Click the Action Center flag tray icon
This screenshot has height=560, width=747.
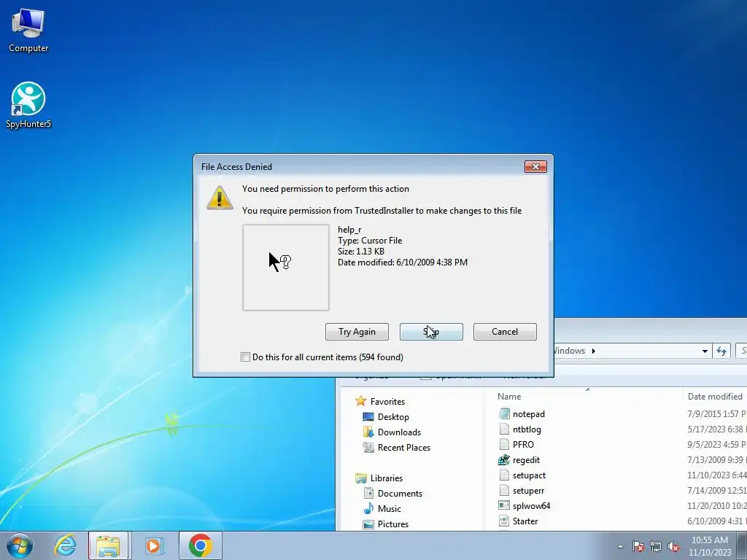tap(638, 546)
